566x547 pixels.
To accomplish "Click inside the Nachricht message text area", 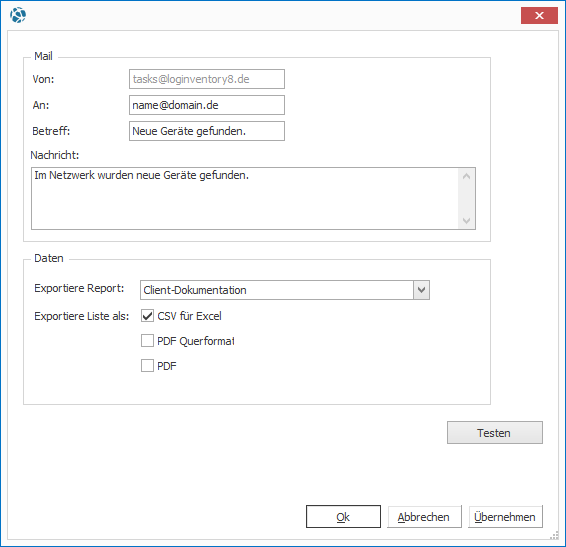I will coord(245,199).
